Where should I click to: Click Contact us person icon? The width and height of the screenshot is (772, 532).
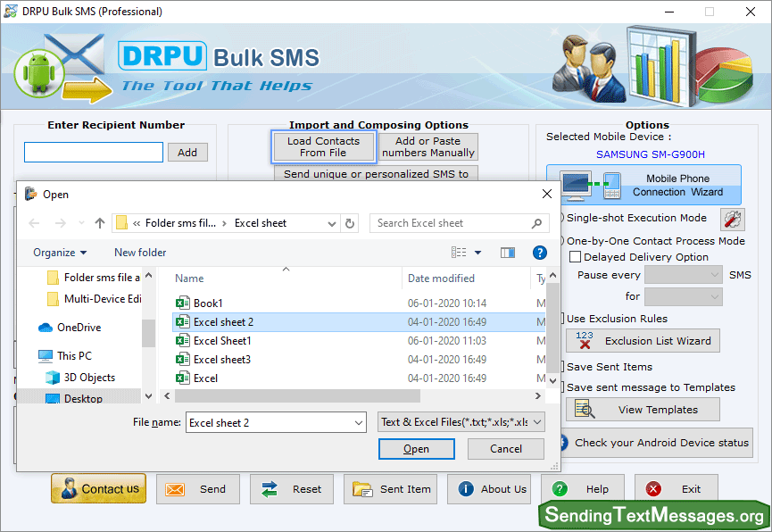click(x=69, y=488)
